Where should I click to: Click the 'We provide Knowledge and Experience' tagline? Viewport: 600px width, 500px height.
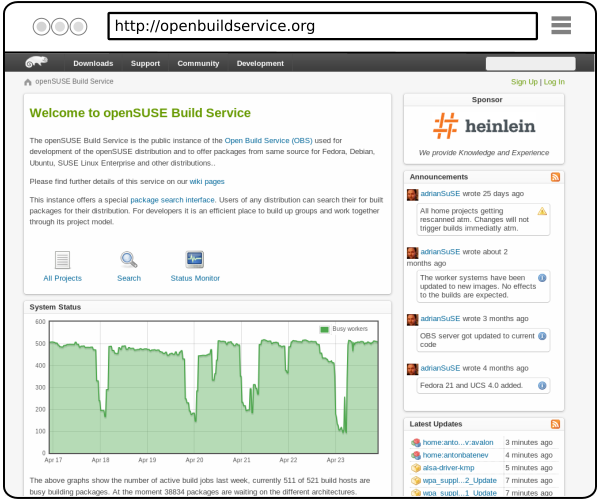[x=484, y=153]
